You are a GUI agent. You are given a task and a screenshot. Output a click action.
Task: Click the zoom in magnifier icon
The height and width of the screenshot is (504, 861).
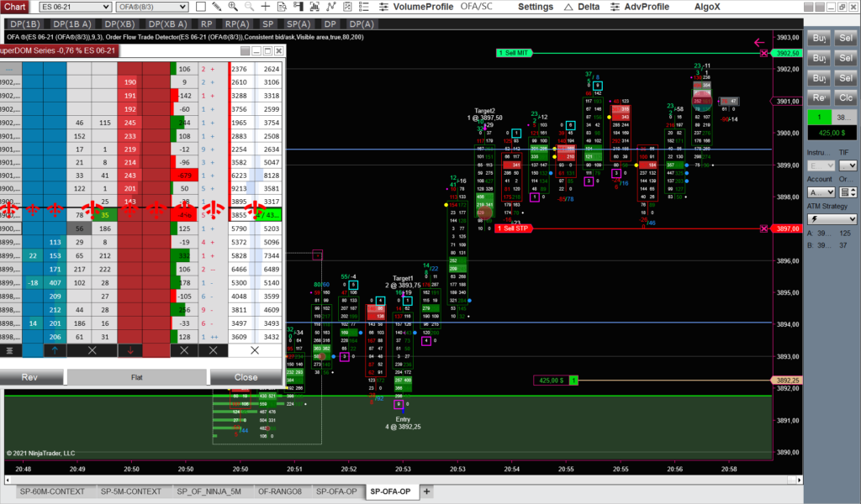(x=233, y=7)
